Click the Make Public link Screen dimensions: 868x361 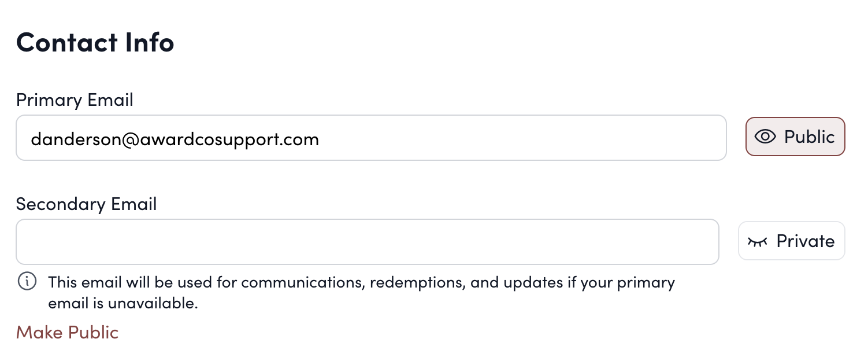coord(67,333)
